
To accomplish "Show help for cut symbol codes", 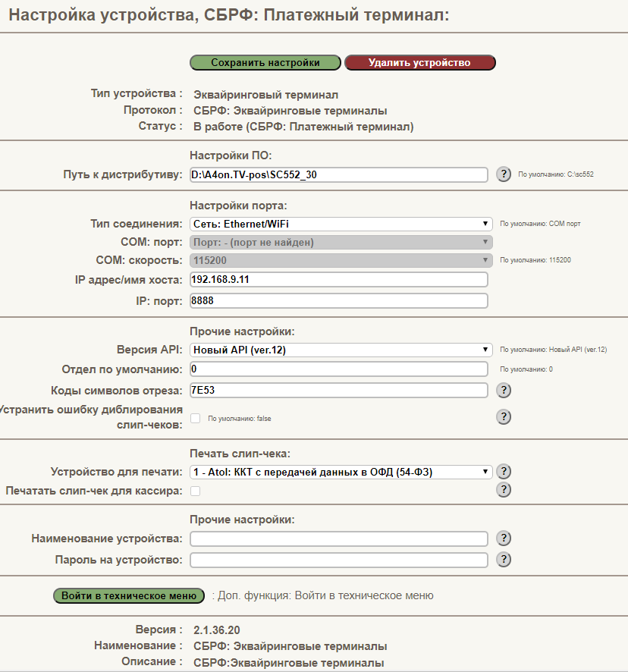I will (x=504, y=391).
